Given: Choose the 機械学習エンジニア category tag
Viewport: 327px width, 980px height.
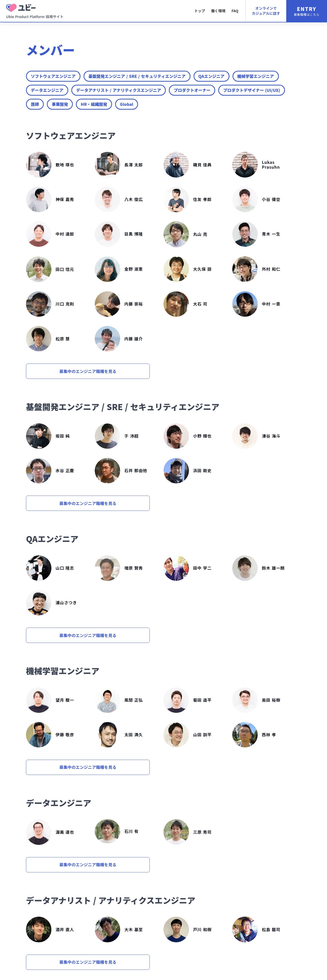Looking at the screenshot, I should pyautogui.click(x=255, y=76).
